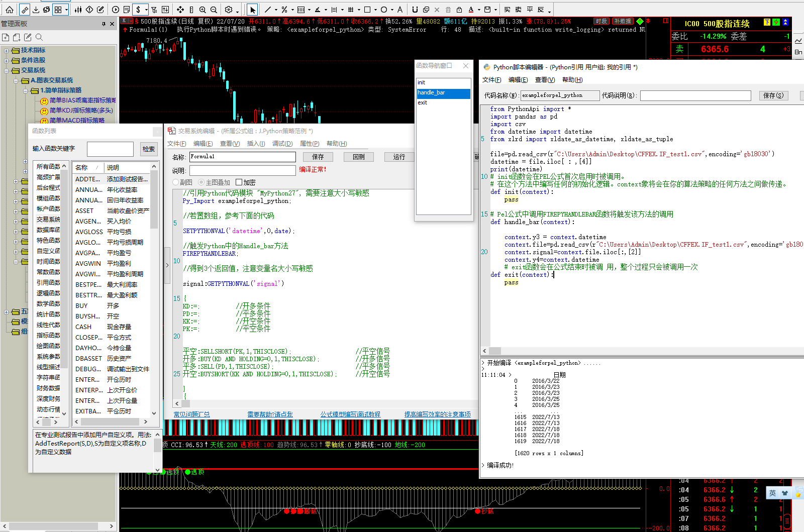Click the 回测 backtest button
Screen dimensions: 804x532
tap(359, 157)
